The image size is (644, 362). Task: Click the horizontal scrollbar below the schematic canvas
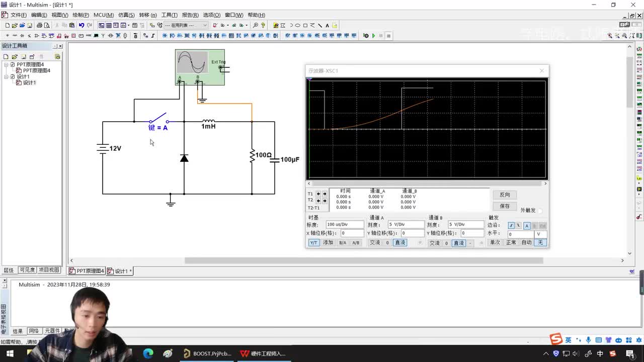pyautogui.click(x=363, y=260)
